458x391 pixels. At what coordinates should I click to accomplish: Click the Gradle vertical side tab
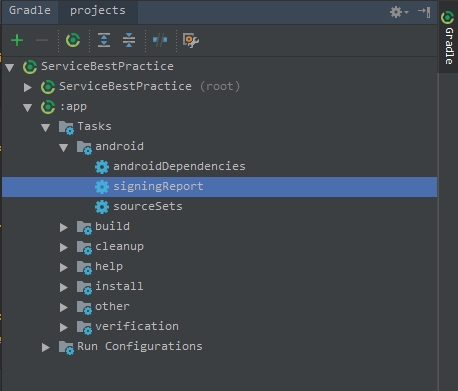[x=448, y=37]
